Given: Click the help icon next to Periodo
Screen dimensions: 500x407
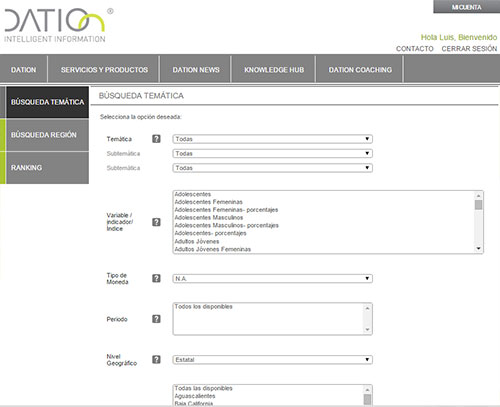Looking at the screenshot, I should click(x=156, y=319).
